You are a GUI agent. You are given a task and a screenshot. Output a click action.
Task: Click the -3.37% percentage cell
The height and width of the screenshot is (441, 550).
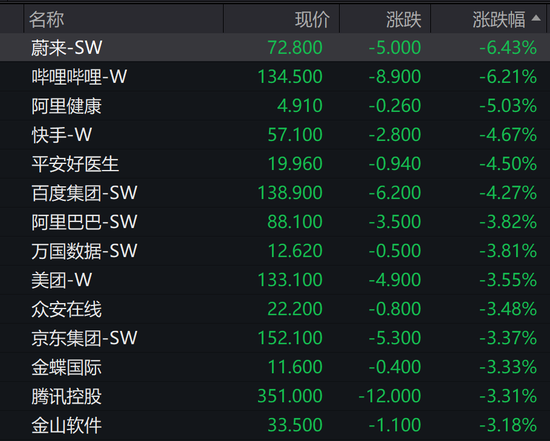508,338
